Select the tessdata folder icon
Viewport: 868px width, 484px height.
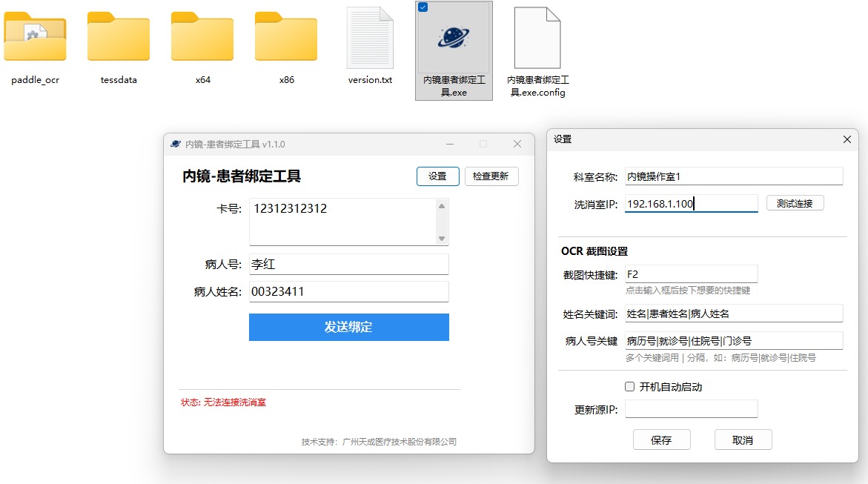pyautogui.click(x=119, y=36)
